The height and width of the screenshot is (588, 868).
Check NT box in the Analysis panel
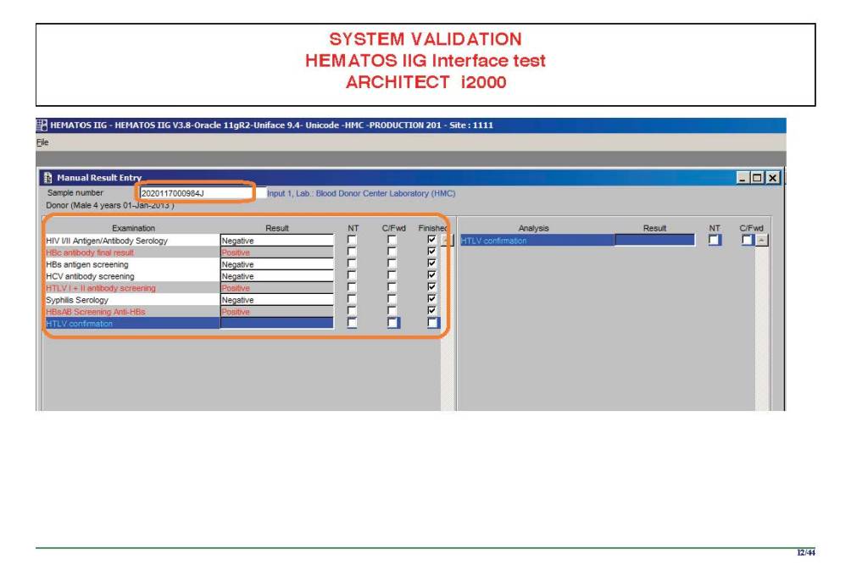click(715, 241)
